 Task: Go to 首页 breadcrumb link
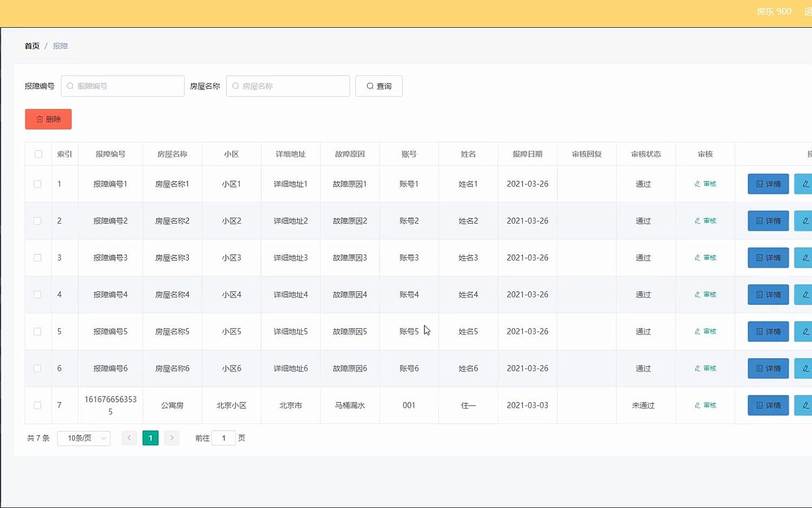pyautogui.click(x=32, y=46)
